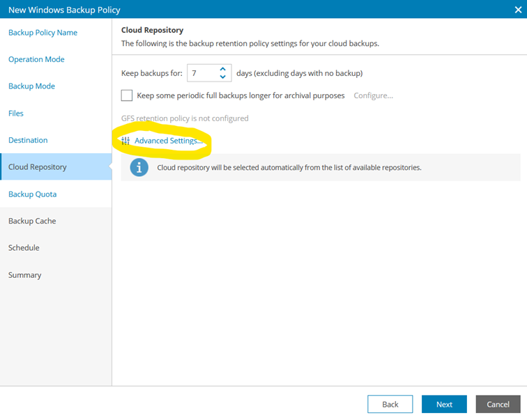Click the blue information icon
This screenshot has height=420, width=527.
coord(139,167)
